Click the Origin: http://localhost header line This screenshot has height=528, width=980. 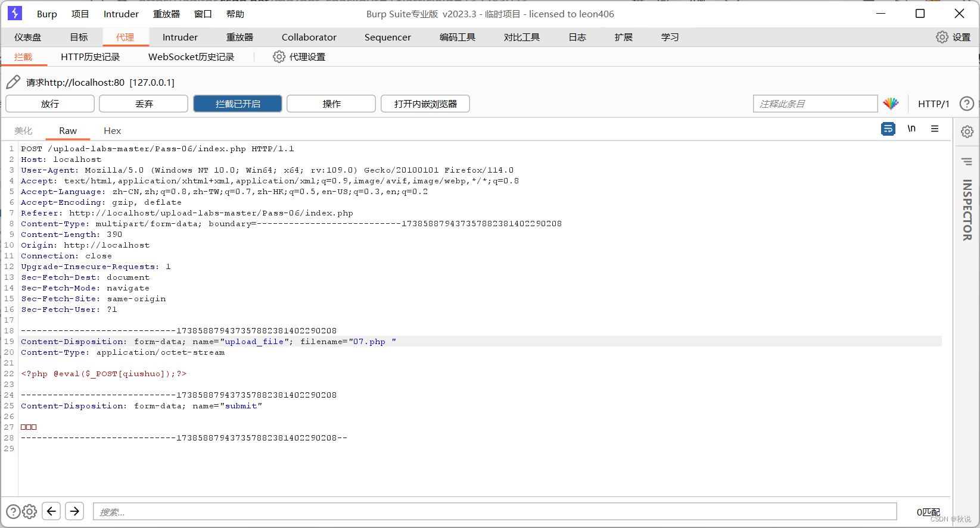85,245
